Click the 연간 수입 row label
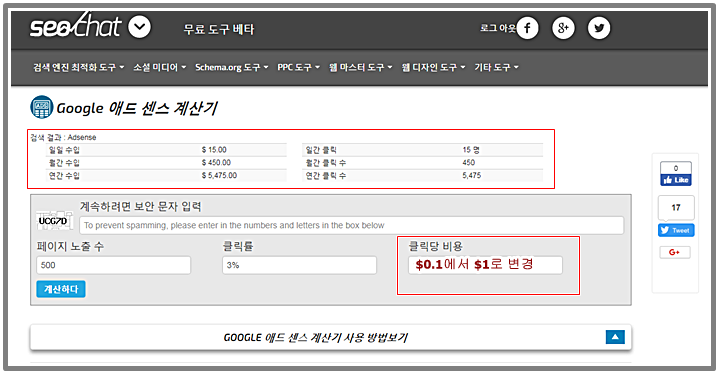This screenshot has height=374, width=719. pos(64,176)
